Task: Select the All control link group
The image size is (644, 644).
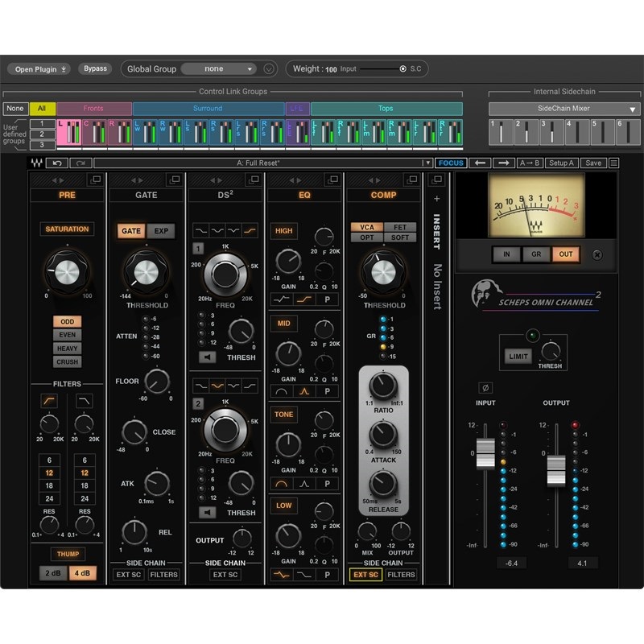Action: (42, 109)
